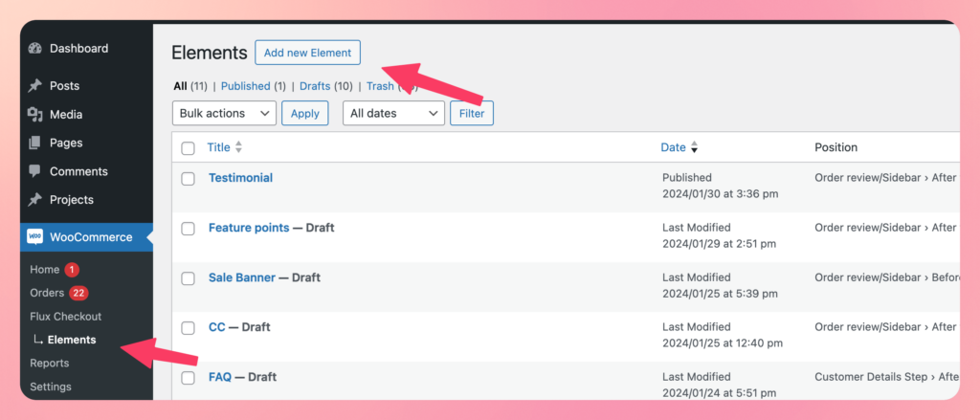Click the Title column sort arrows

pos(238,147)
